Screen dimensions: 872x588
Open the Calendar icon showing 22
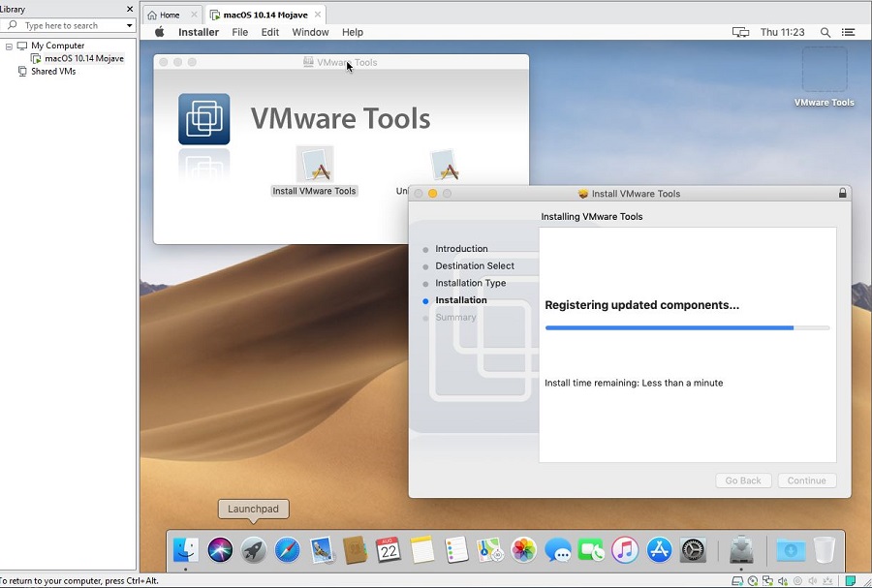point(389,550)
